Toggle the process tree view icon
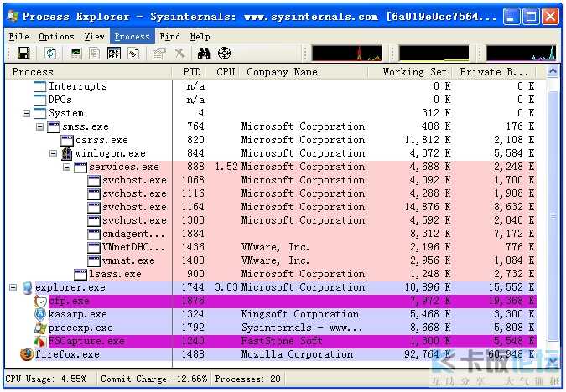This screenshot has width=566, height=392. (x=95, y=54)
